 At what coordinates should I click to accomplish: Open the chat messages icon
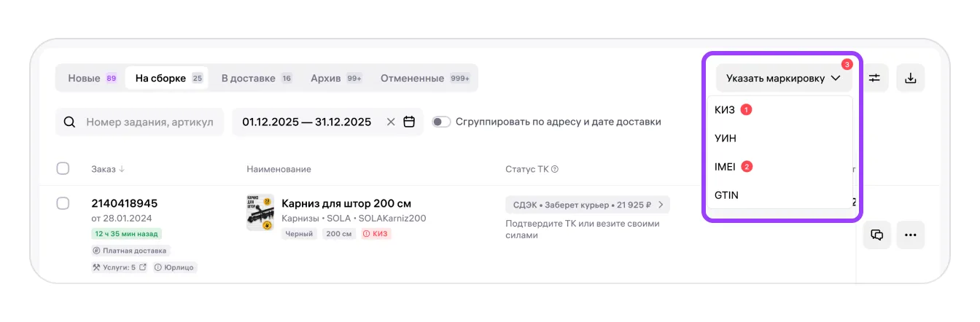[x=877, y=235]
